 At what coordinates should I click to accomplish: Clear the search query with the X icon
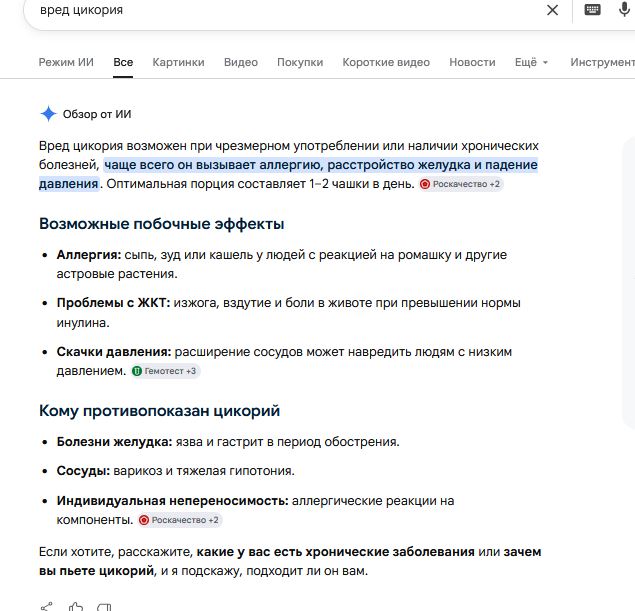(552, 10)
